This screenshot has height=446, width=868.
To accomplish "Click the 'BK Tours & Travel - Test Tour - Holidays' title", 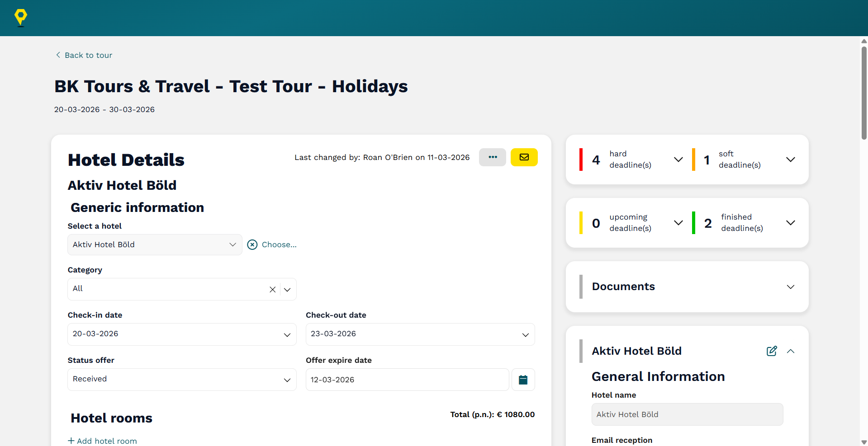I will (231, 86).
